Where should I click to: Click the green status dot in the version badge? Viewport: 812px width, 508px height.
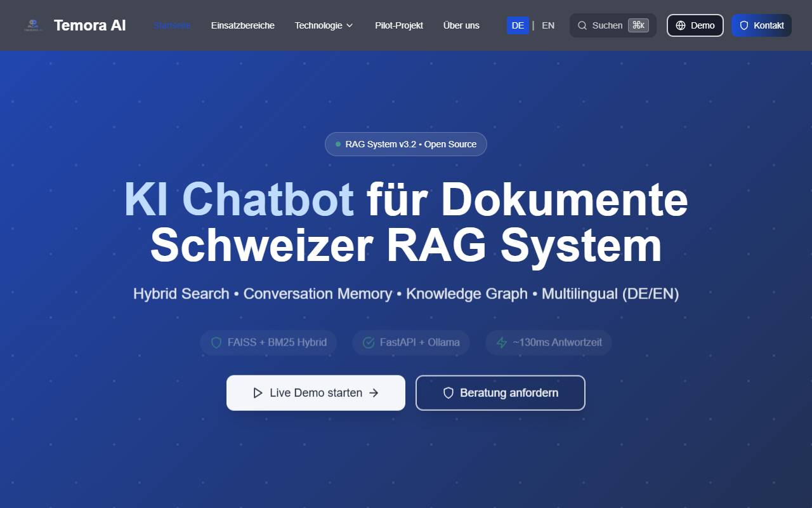coord(338,144)
